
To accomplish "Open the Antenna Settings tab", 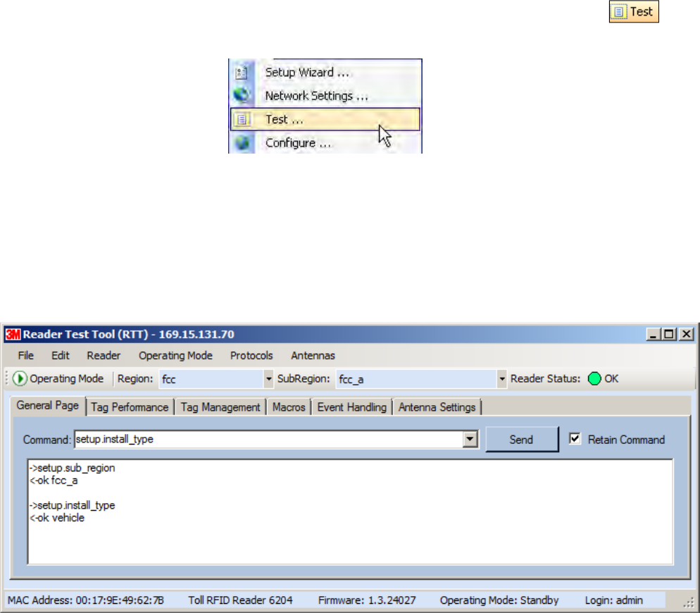I will coord(437,407).
